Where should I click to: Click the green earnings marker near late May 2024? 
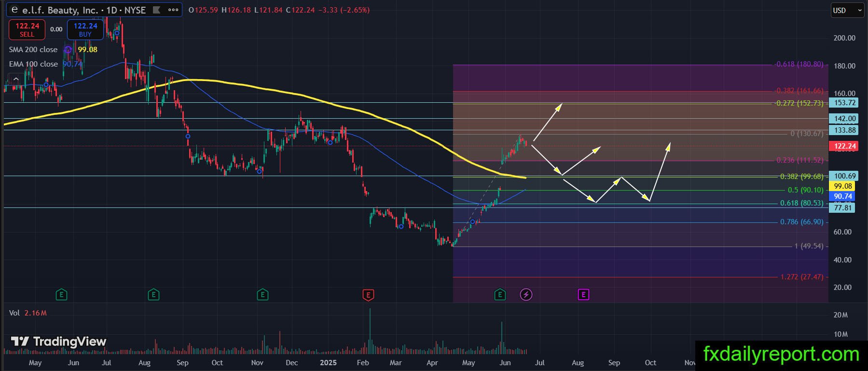point(61,294)
